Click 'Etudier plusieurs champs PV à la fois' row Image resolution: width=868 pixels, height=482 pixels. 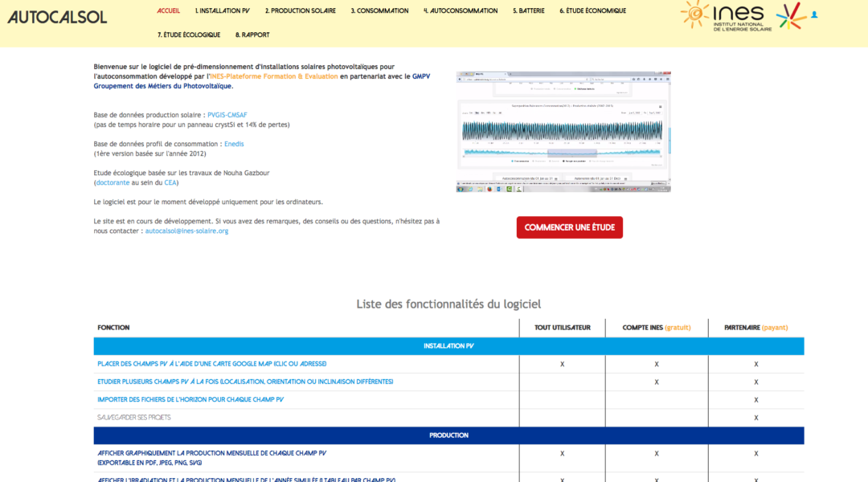(x=449, y=382)
